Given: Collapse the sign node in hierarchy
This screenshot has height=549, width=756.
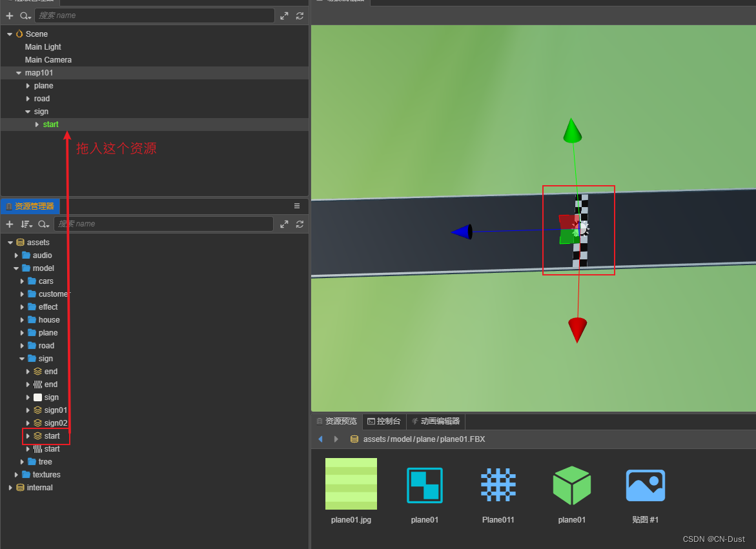Looking at the screenshot, I should coord(28,112).
